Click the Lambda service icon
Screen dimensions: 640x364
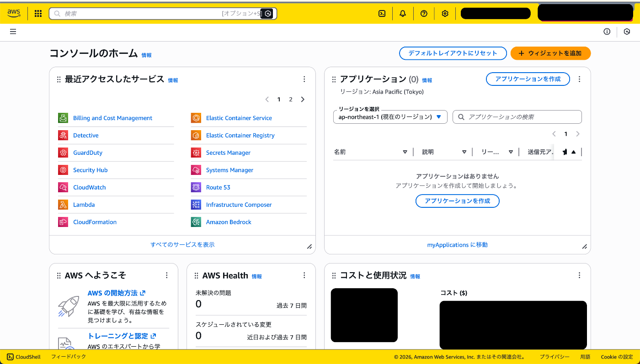point(63,205)
